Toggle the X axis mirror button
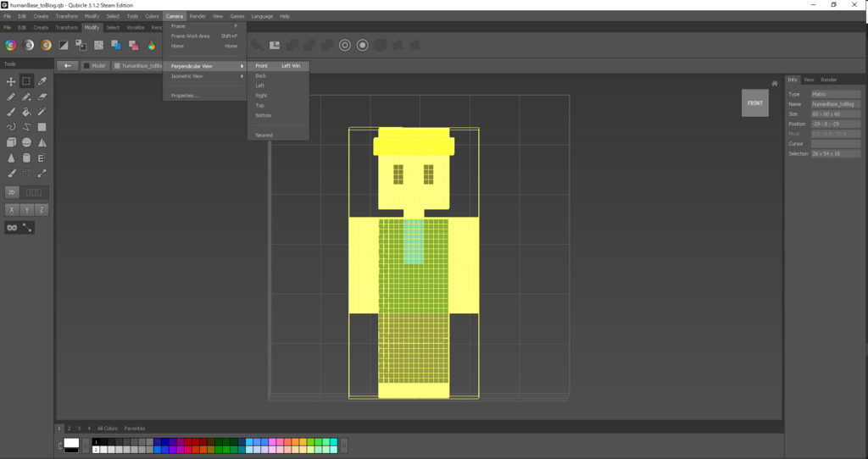Image resolution: width=868 pixels, height=459 pixels. tap(12, 210)
